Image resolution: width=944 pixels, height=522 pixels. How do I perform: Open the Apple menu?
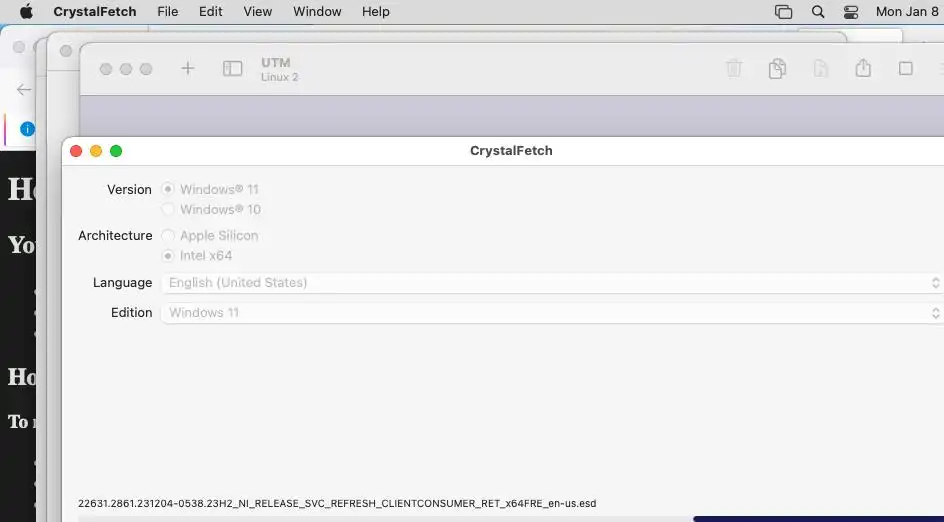(x=26, y=11)
